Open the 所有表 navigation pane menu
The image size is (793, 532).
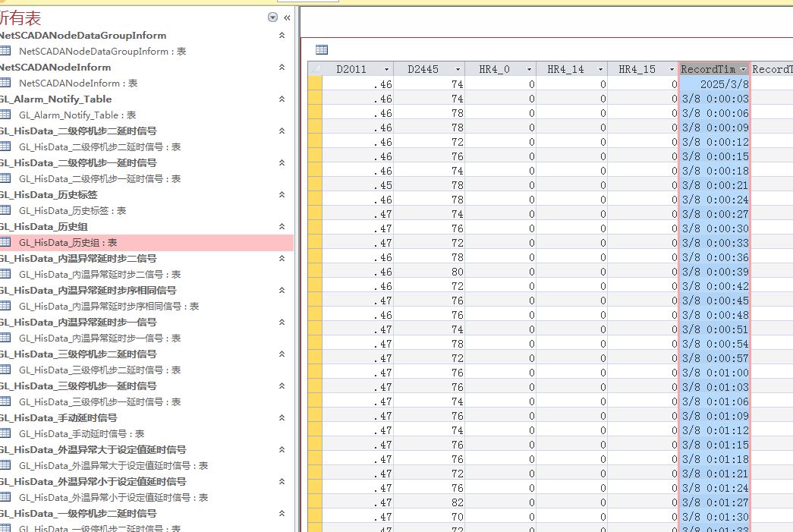[272, 17]
